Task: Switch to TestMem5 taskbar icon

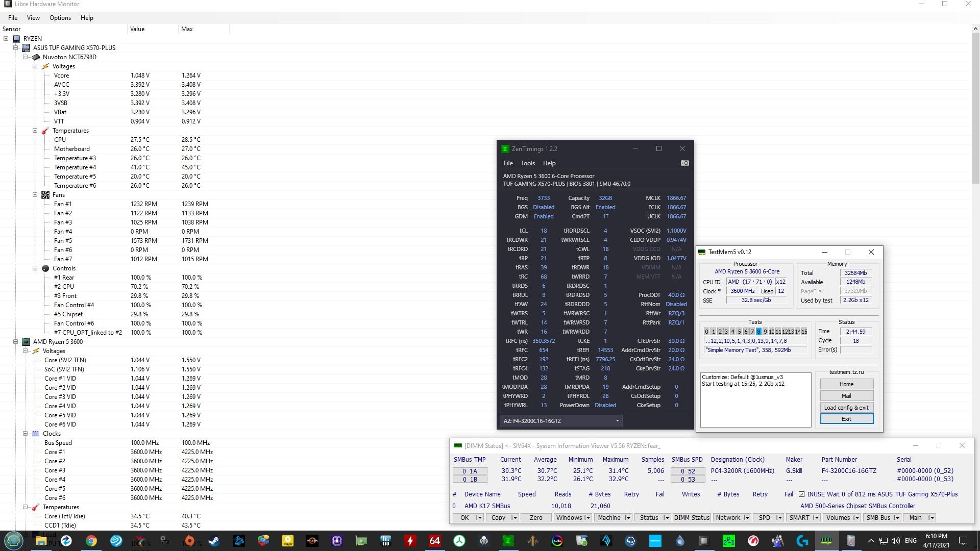Action: click(826, 541)
